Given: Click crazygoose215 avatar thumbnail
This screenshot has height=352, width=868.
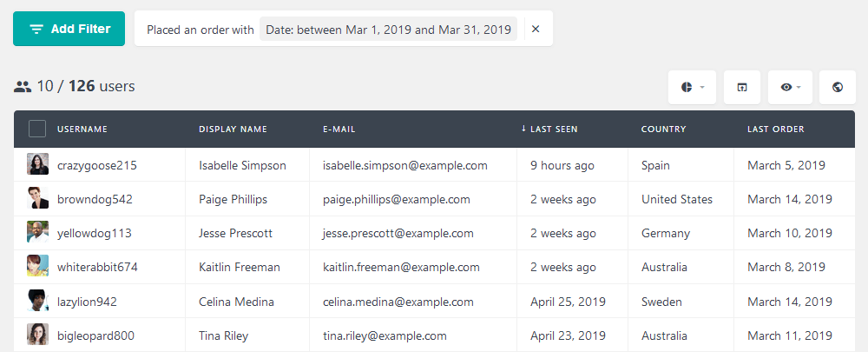Looking at the screenshot, I should click(x=37, y=164).
